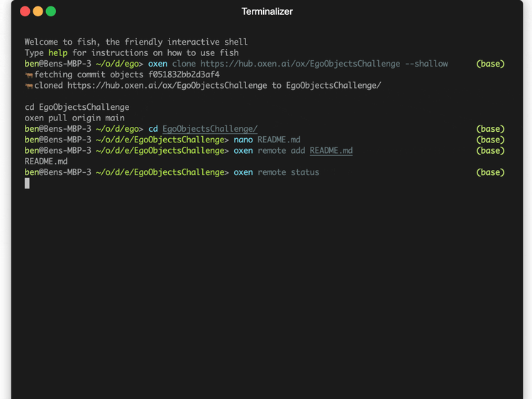Click the green 'help' keyword
The image size is (532, 399).
[57, 53]
